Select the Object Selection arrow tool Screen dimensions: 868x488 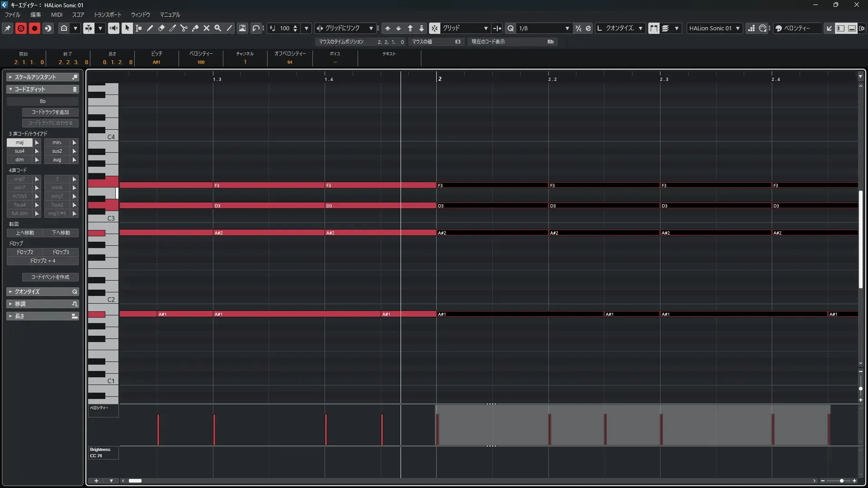(x=127, y=28)
